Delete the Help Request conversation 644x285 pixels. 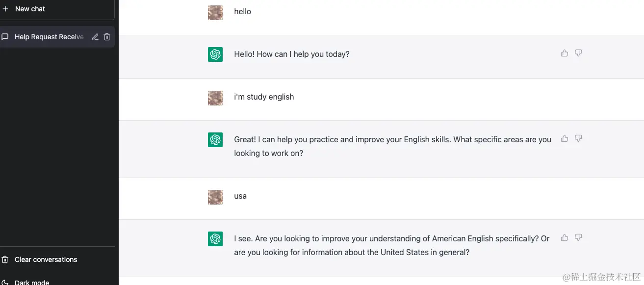coord(107,37)
